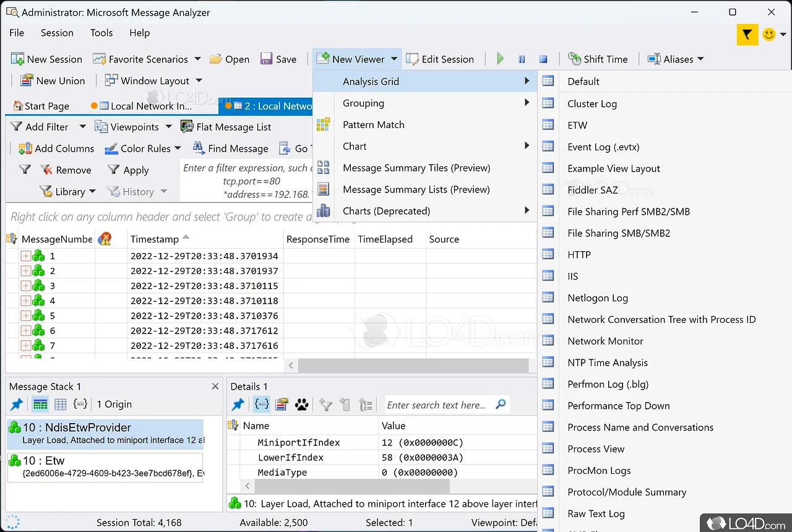
Task: Open the Favorite Scenarios dropdown arrow
Action: click(197, 59)
